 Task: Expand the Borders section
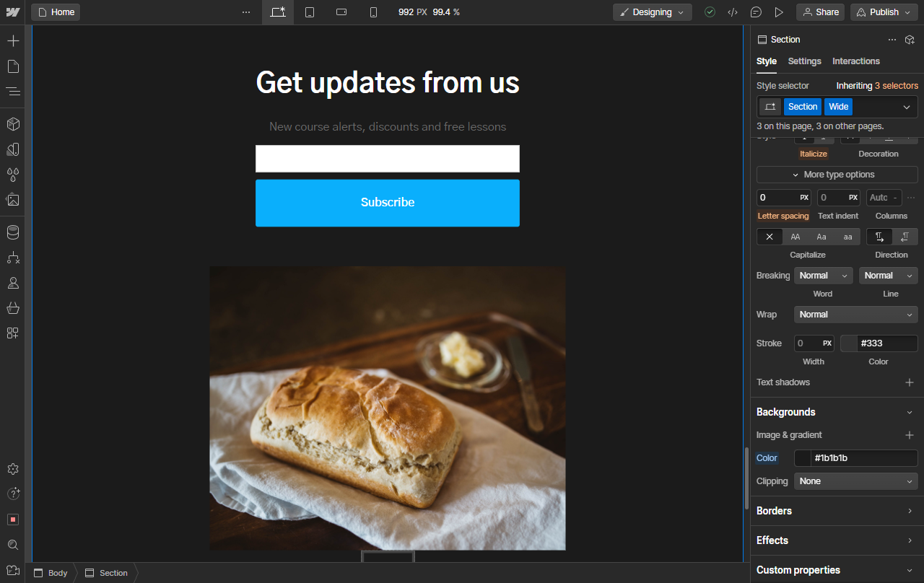click(x=837, y=511)
